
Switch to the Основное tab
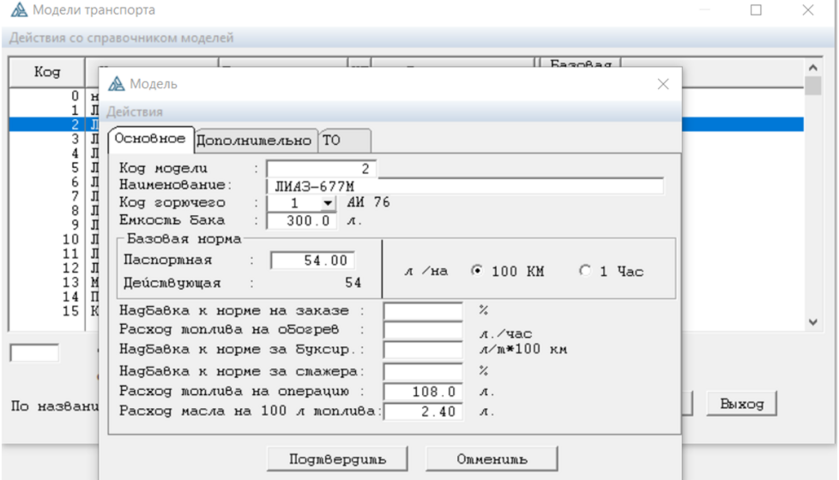[x=150, y=139]
